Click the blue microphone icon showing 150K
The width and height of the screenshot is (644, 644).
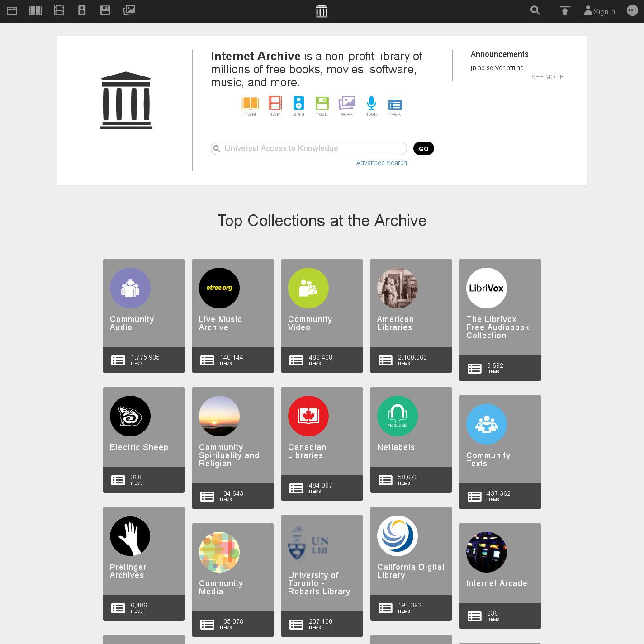coord(371,104)
